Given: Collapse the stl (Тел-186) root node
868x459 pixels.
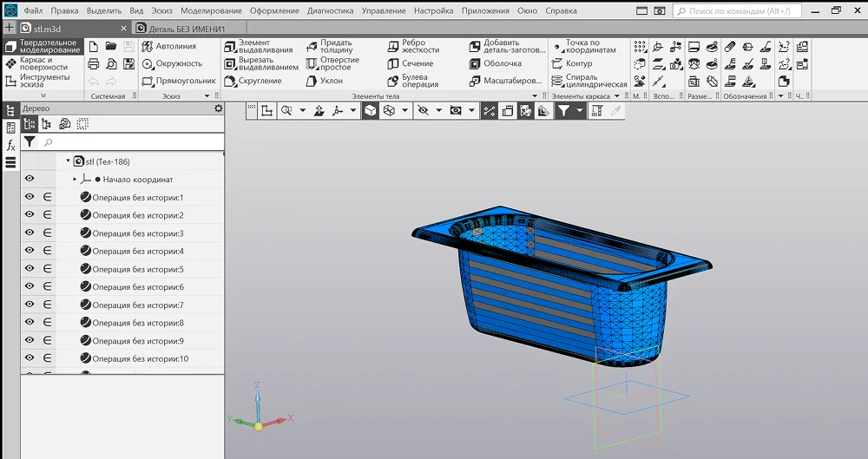Looking at the screenshot, I should point(68,161).
